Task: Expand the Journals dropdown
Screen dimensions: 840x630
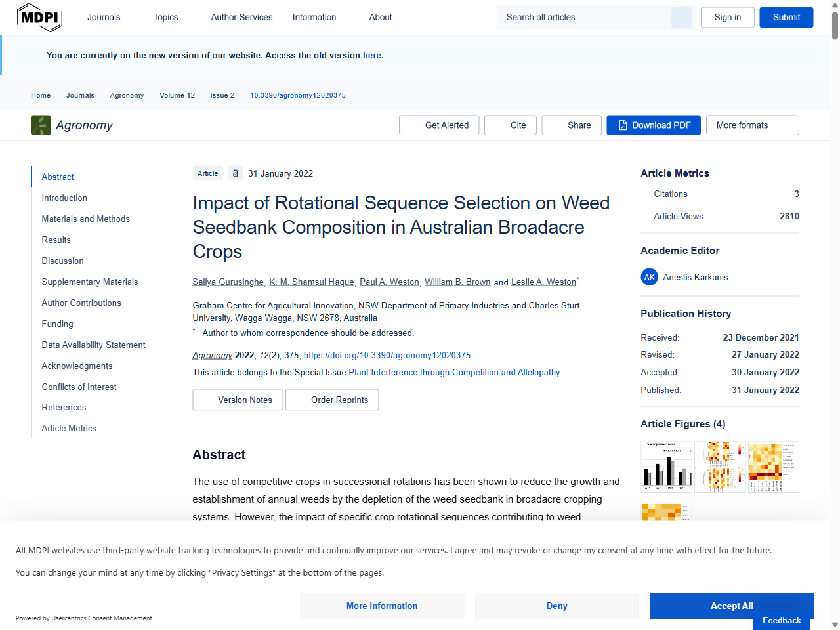Action: click(104, 17)
